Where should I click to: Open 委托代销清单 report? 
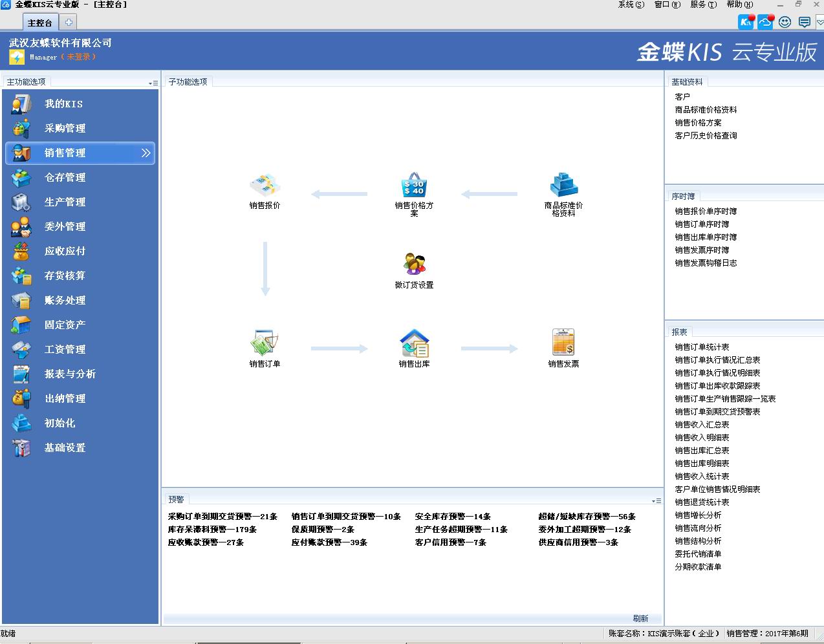698,554
